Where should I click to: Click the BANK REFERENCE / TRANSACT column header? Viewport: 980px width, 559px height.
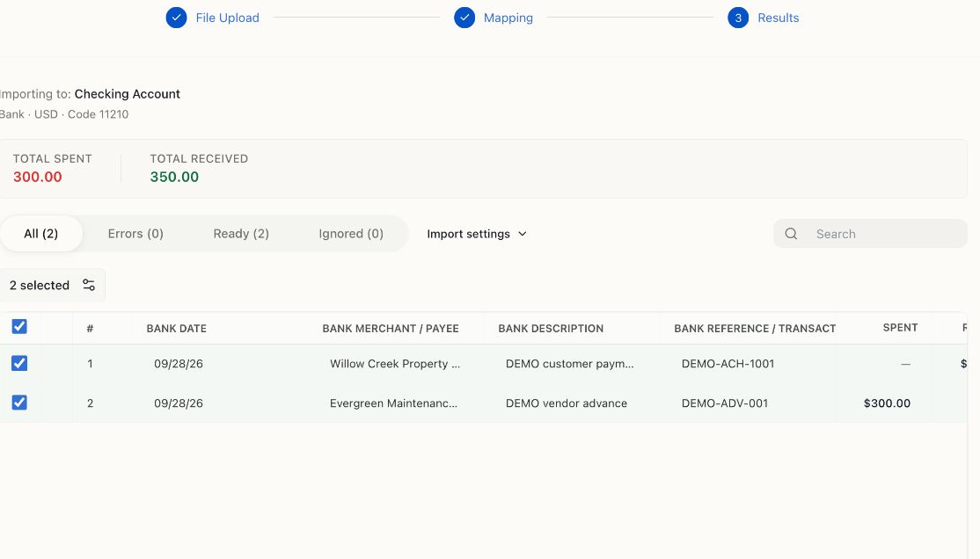[x=755, y=329]
